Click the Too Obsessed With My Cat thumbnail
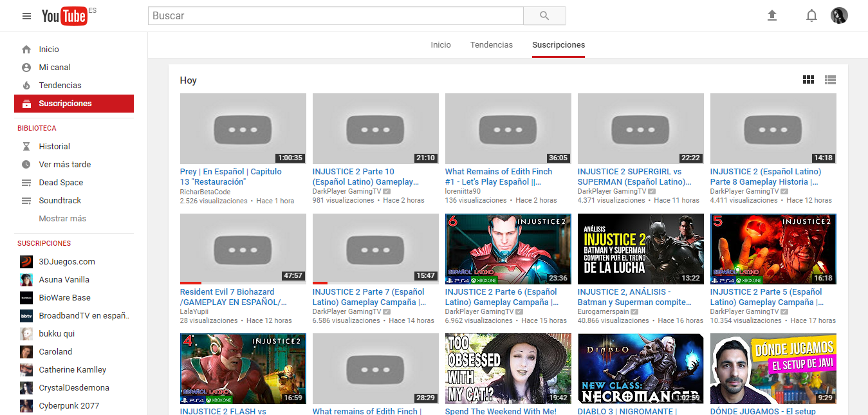Viewport: 868px width, 415px height. pos(508,369)
